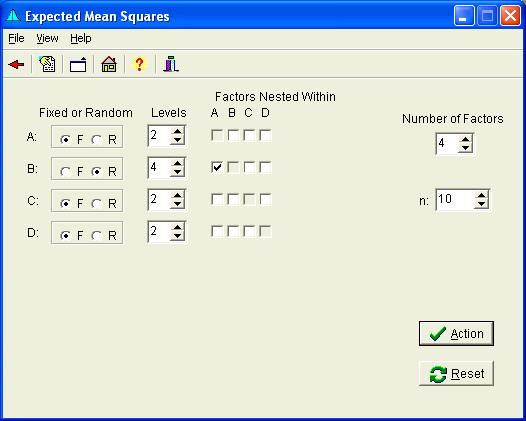
Task: Increase levels for factor B
Action: tap(177, 163)
